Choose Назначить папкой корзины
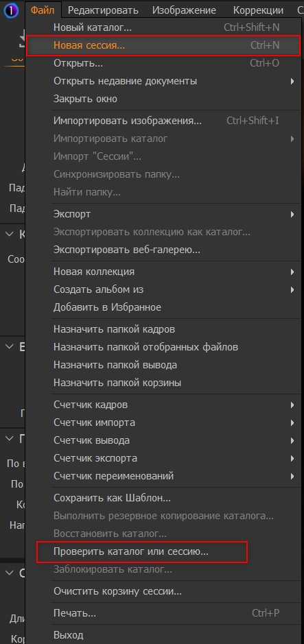 [x=163, y=383]
